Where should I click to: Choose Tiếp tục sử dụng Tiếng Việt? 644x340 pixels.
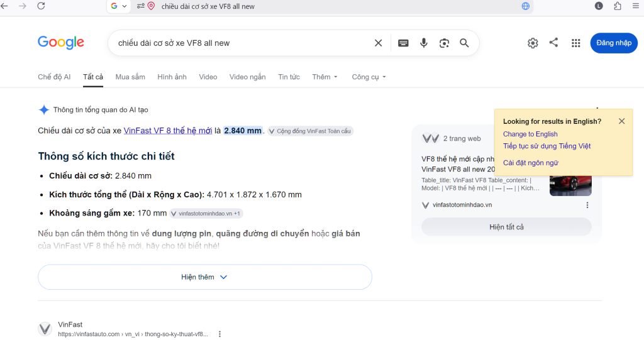(547, 146)
